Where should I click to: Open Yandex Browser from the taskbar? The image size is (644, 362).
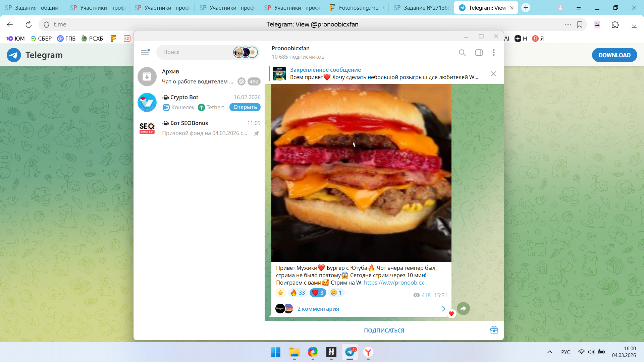368,352
